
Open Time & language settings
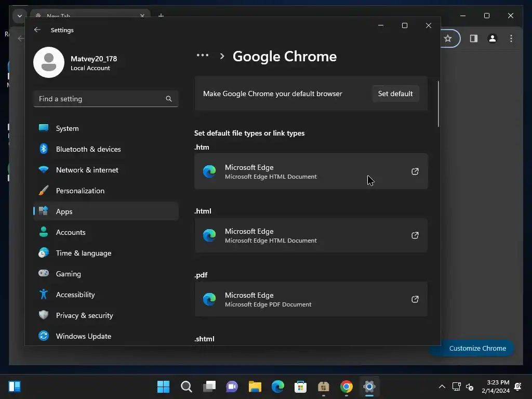tap(106, 253)
